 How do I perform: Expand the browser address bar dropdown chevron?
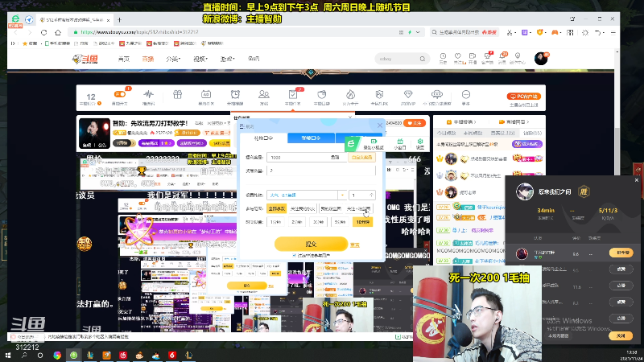click(x=418, y=32)
